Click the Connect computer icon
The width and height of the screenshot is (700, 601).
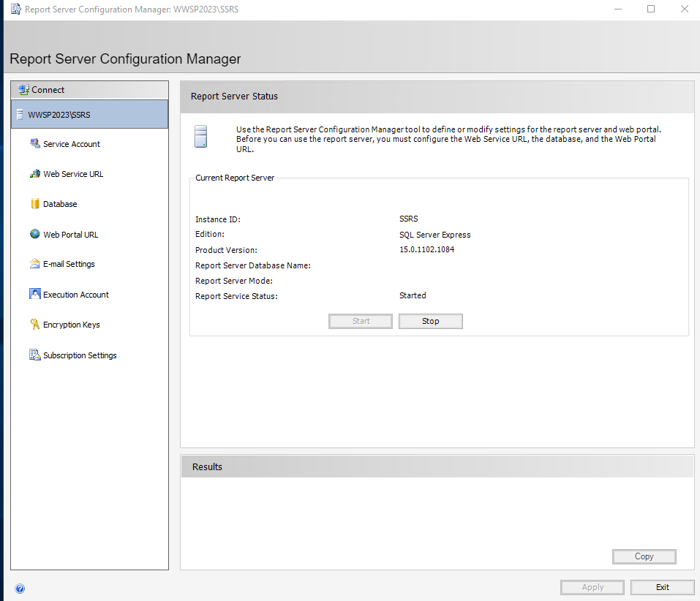pyautogui.click(x=23, y=90)
